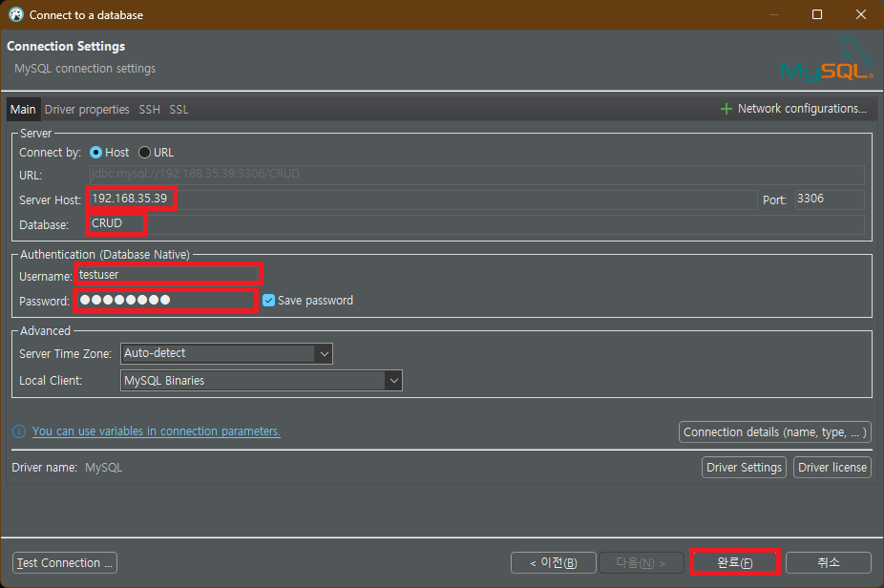884x588 pixels.
Task: Click the Test Connection button
Action: [x=65, y=562]
